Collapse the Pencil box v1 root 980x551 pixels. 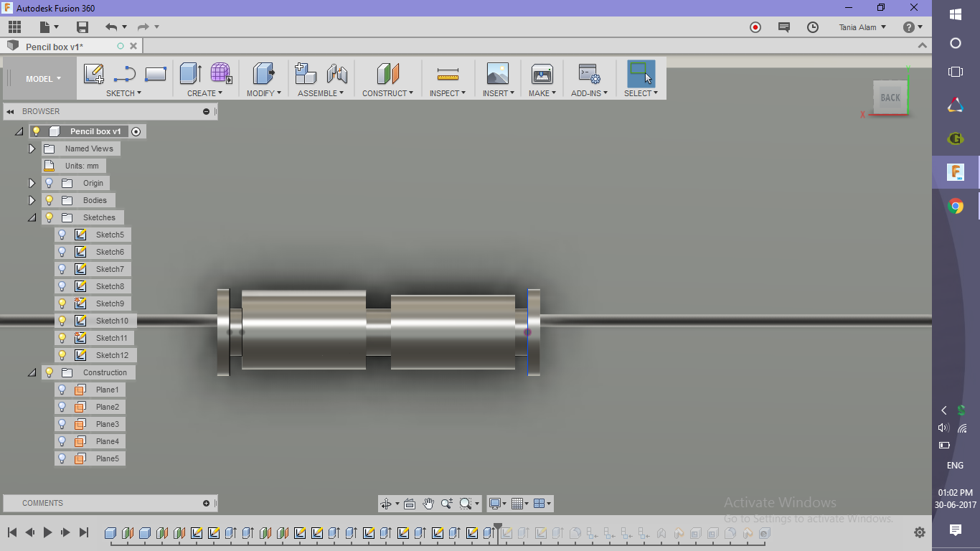tap(19, 131)
